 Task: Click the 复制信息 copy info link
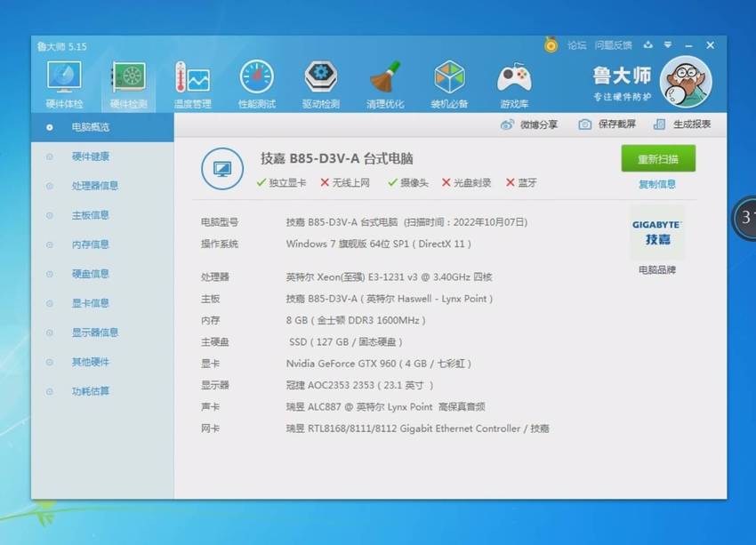pos(656,184)
